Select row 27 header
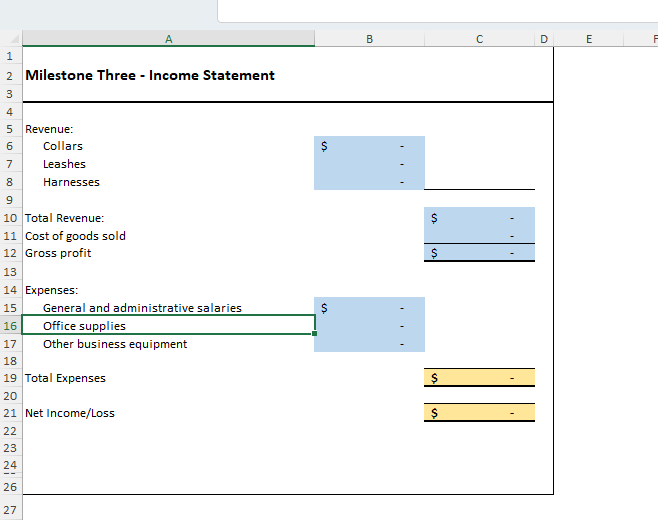 tap(10, 510)
